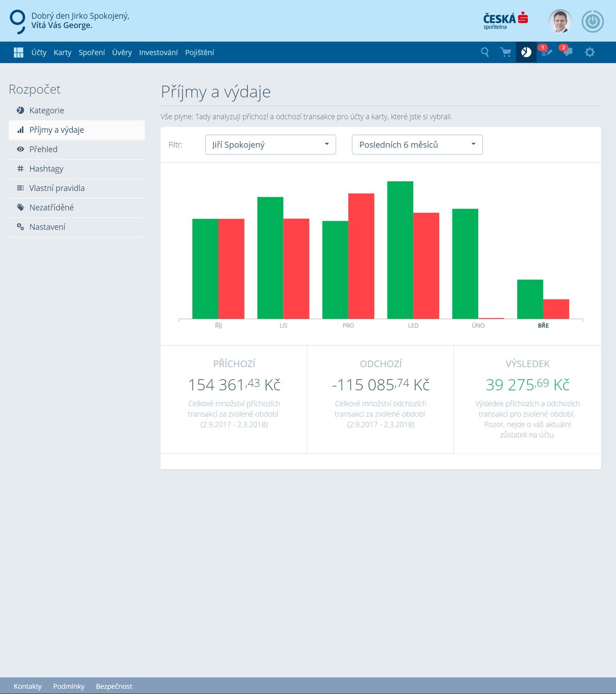Click the green BŘE income bar
Screen dimensions: 616x694
click(x=530, y=299)
